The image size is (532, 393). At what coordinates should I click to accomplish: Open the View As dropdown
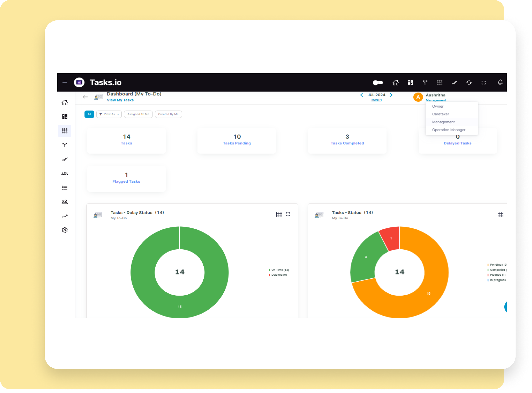(x=109, y=114)
